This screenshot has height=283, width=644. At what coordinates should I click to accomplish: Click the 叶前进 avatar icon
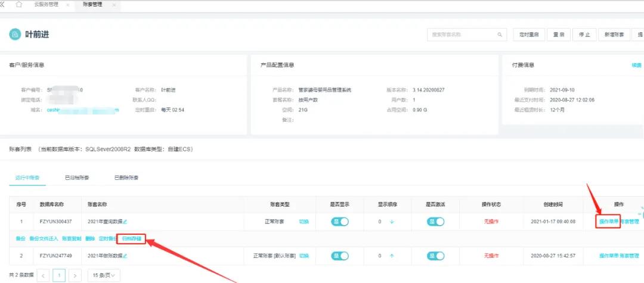pos(15,35)
